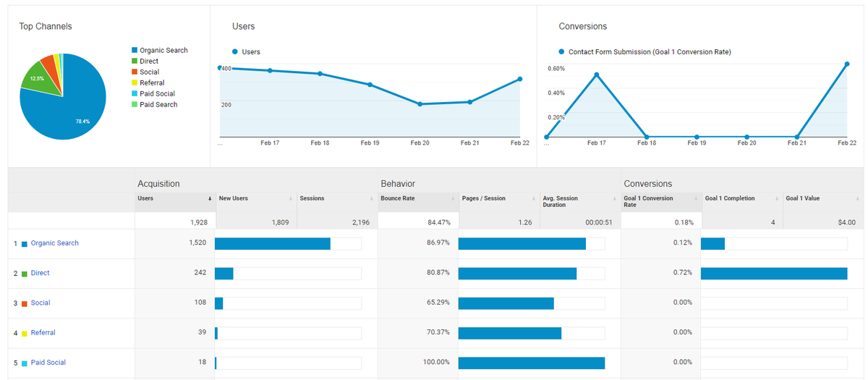Click the 86.97% bounce rate value
The width and height of the screenshot is (868, 380).
438,243
